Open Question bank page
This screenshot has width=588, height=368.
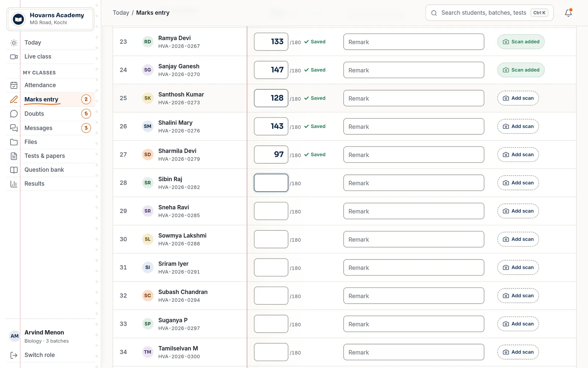tap(51, 170)
